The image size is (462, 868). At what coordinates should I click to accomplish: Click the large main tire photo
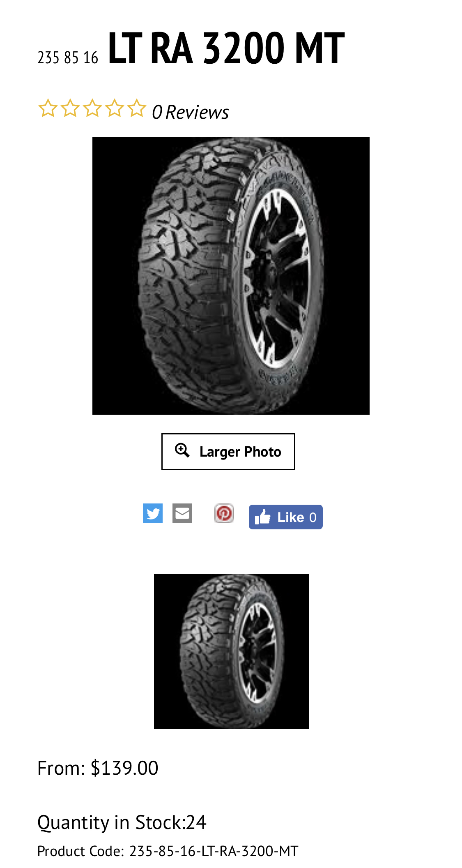click(x=231, y=276)
